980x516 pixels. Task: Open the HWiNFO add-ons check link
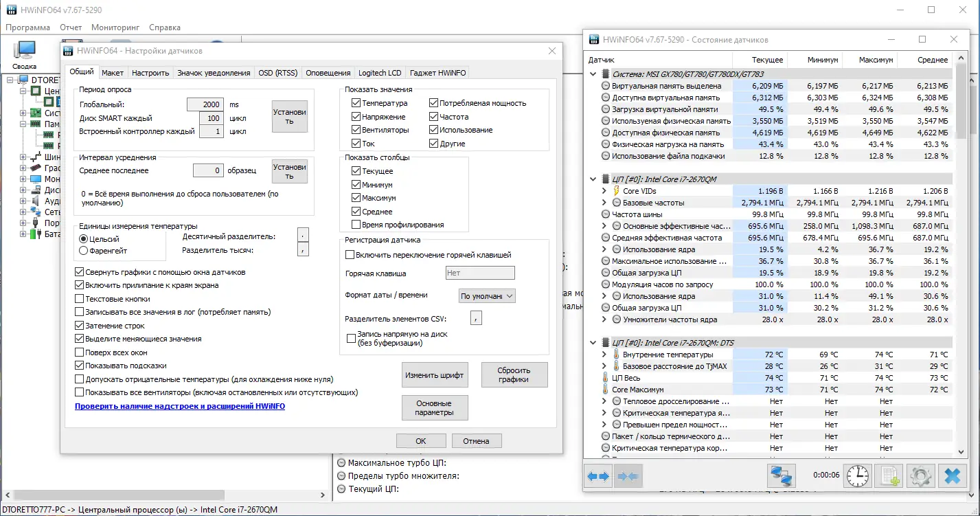click(180, 406)
